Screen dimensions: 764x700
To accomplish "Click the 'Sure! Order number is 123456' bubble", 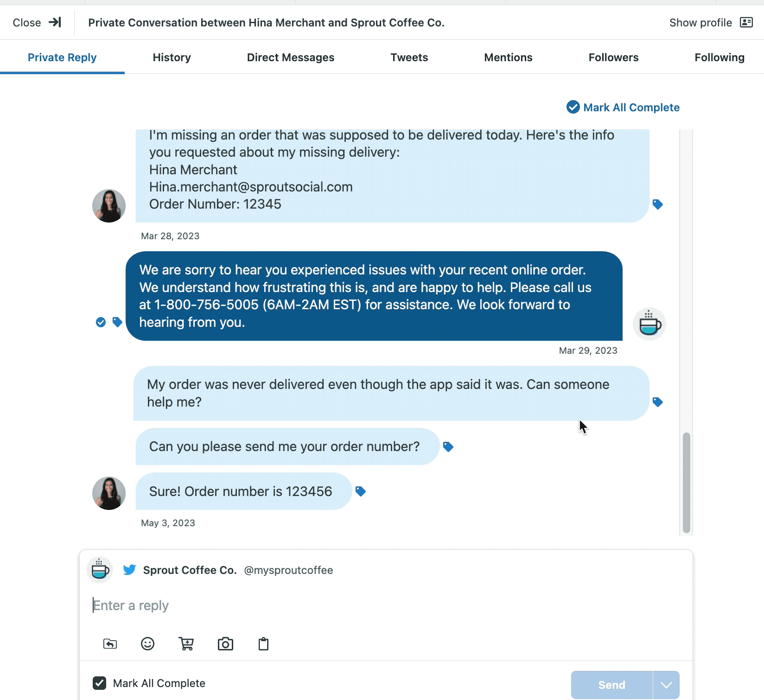I will point(244,491).
